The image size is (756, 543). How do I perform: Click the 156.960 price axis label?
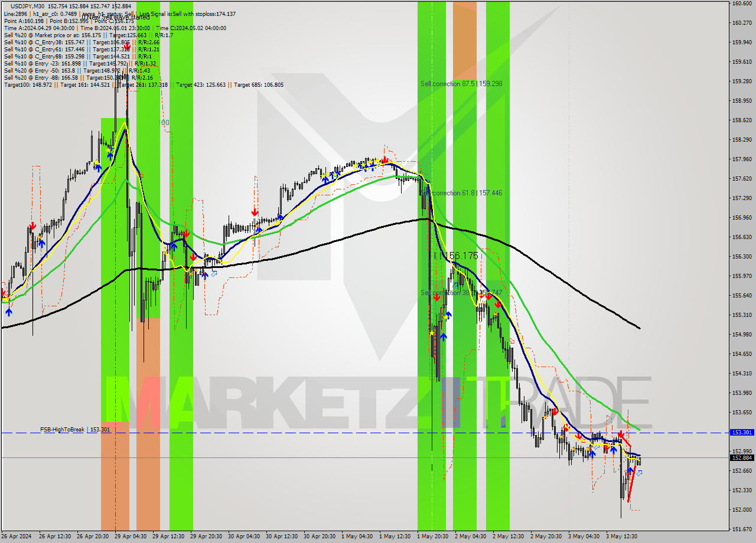pos(742,217)
